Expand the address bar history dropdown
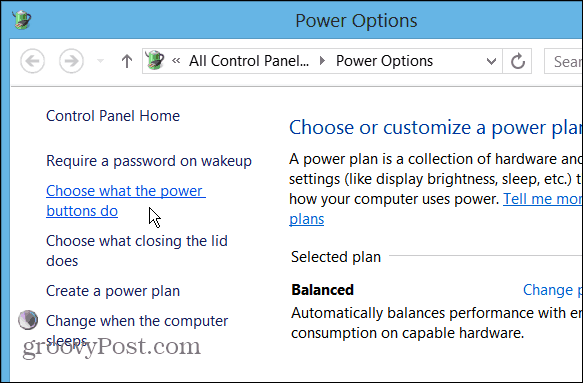 (491, 61)
